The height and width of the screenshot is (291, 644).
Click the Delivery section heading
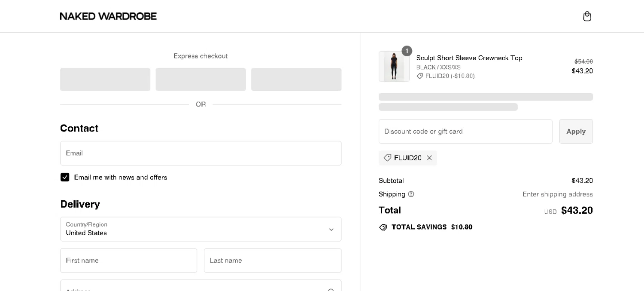pos(80,204)
